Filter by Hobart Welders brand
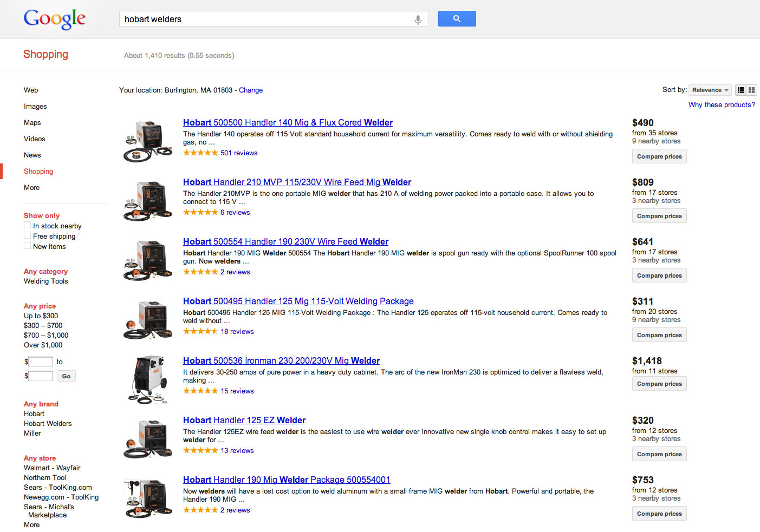The image size is (760, 532). click(x=48, y=424)
